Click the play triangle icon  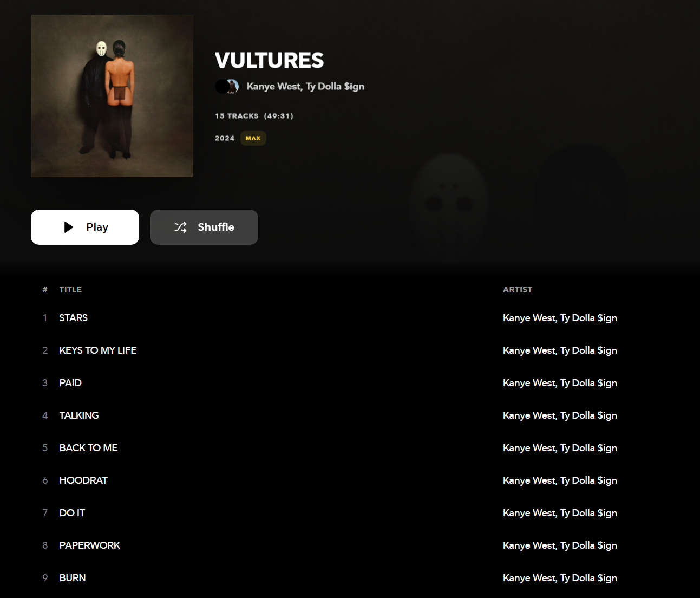(x=69, y=227)
